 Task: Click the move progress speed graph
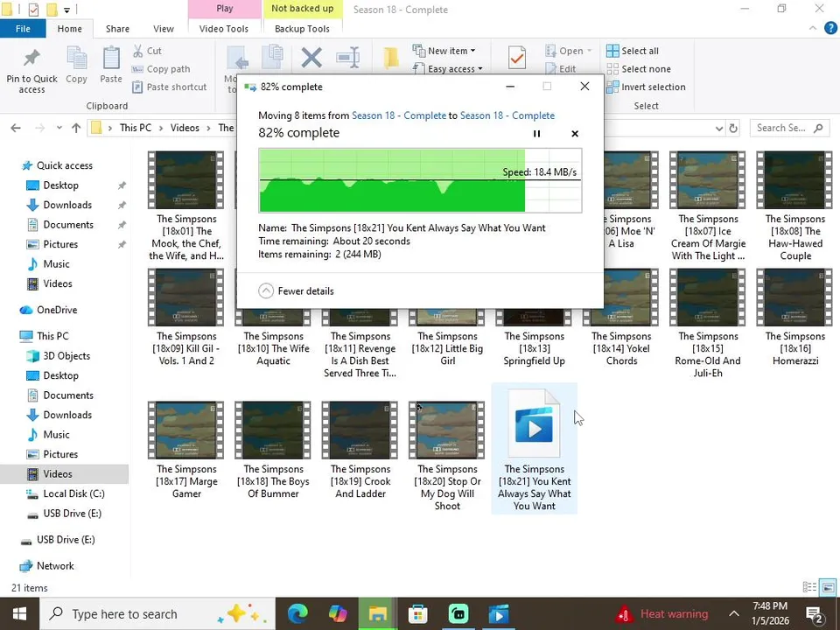click(x=420, y=181)
